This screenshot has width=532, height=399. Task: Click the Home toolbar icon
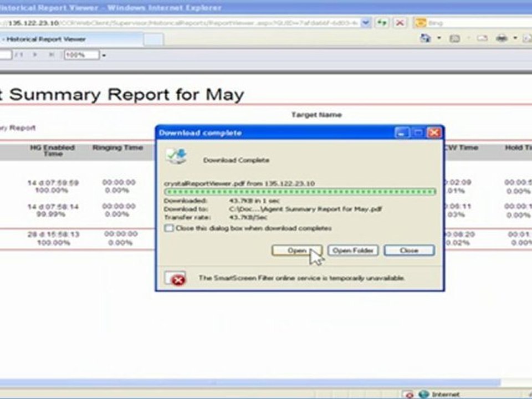425,38
